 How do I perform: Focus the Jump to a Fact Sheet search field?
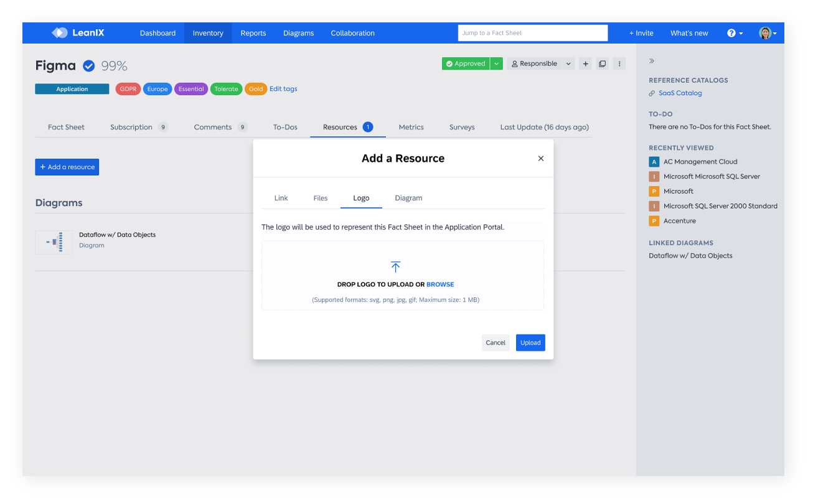533,33
